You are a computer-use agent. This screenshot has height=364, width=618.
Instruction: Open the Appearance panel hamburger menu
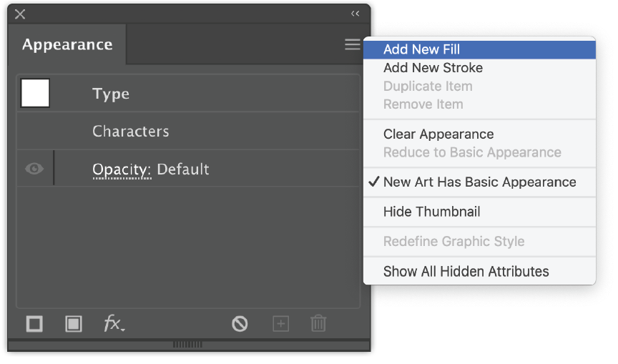click(x=353, y=44)
